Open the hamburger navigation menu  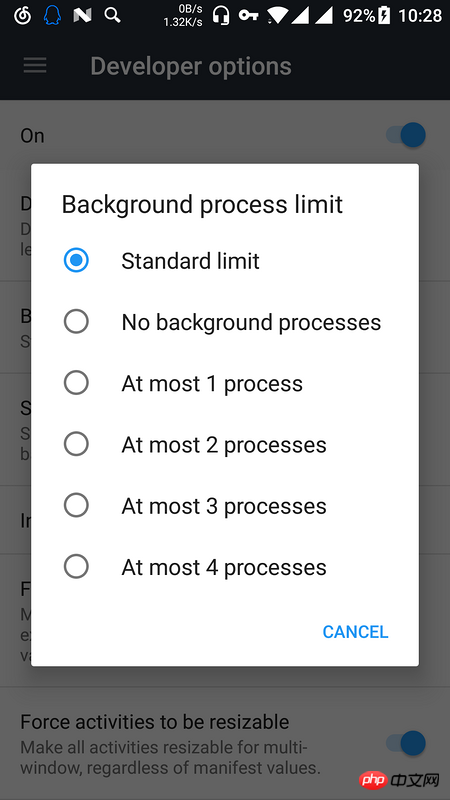[35, 66]
